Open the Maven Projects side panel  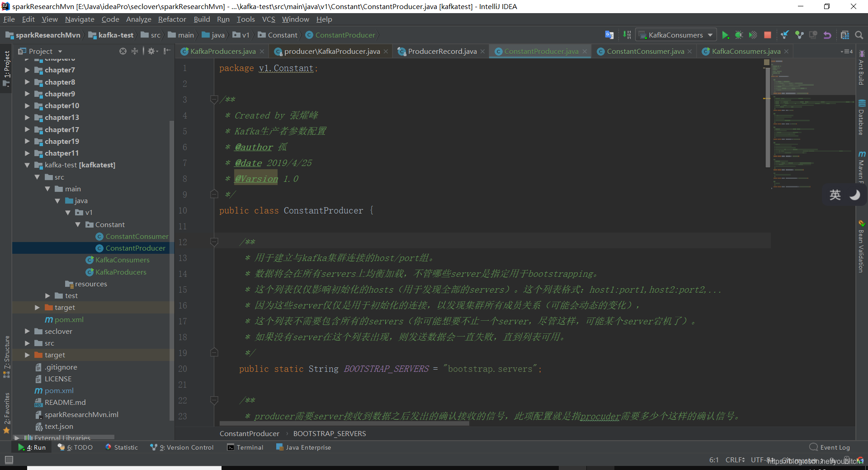coord(861,167)
